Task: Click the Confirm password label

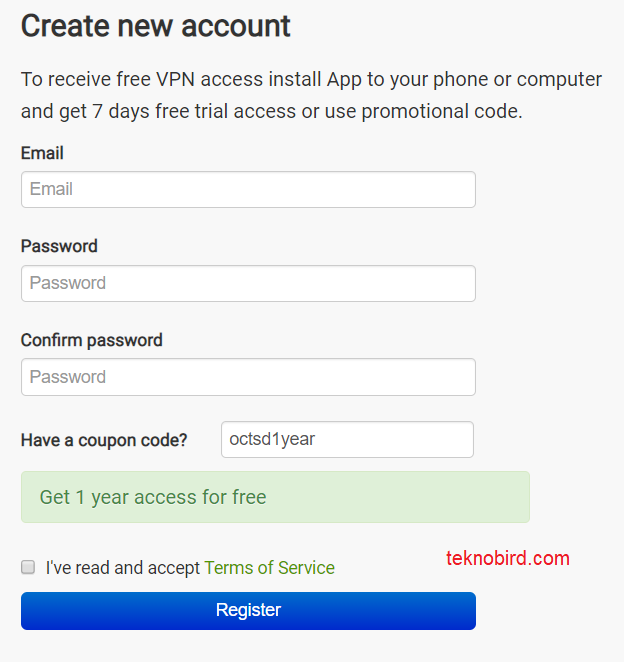Action: tap(91, 340)
